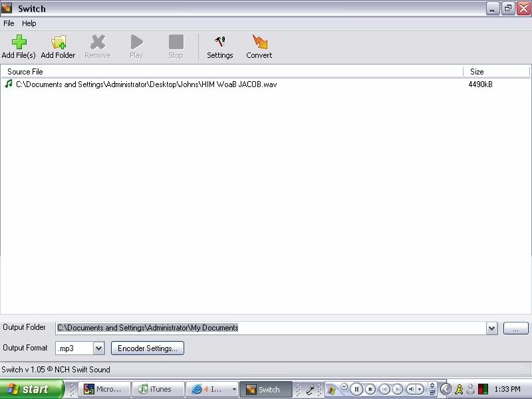Sort by Size column header
Screen dimensions: 532x399
pos(496,72)
